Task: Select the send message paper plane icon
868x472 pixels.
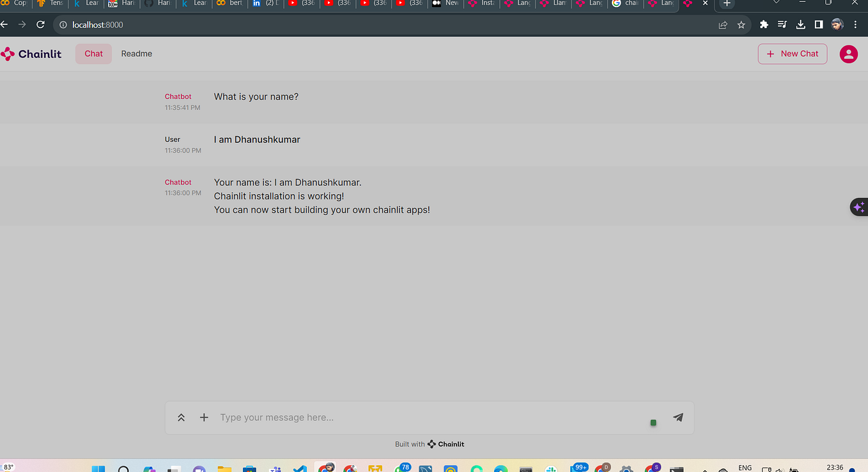Action: tap(678, 417)
